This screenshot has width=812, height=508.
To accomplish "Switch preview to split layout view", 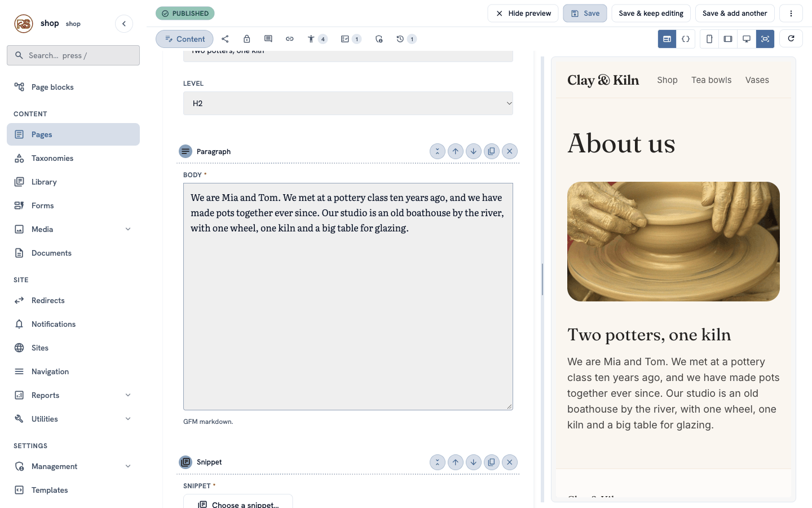I will pyautogui.click(x=667, y=39).
